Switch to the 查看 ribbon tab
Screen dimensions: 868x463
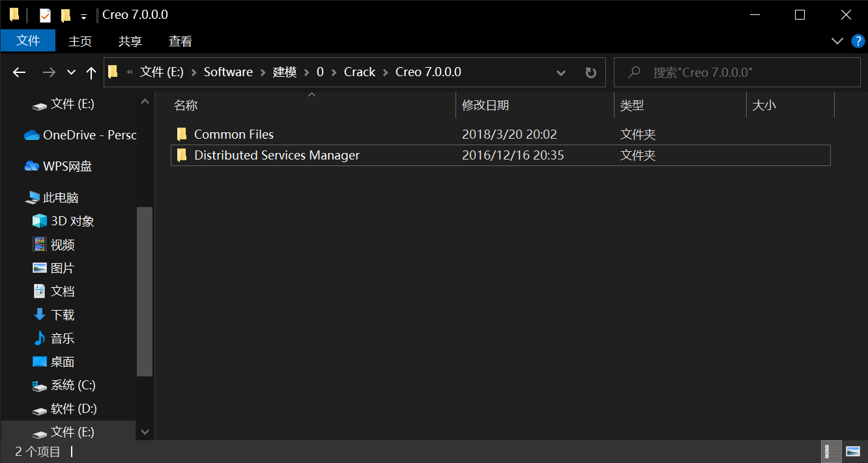(181, 41)
